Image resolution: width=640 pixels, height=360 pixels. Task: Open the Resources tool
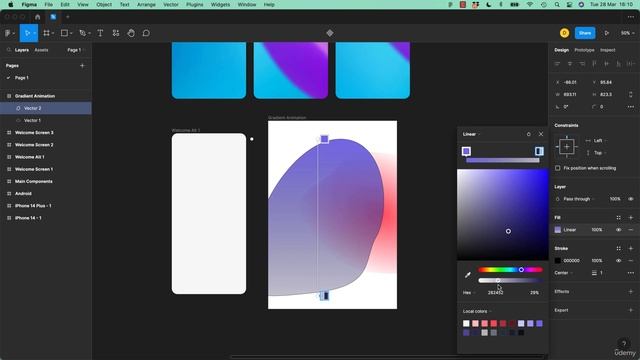(116, 33)
